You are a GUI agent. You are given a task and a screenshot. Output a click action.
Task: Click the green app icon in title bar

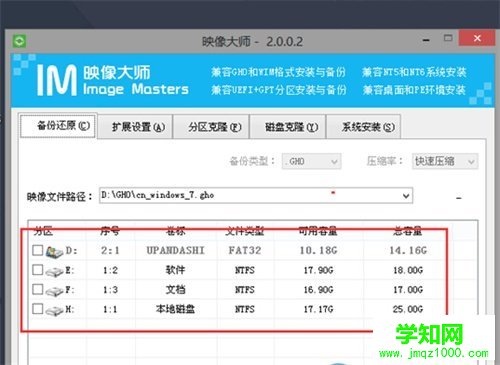(19, 41)
